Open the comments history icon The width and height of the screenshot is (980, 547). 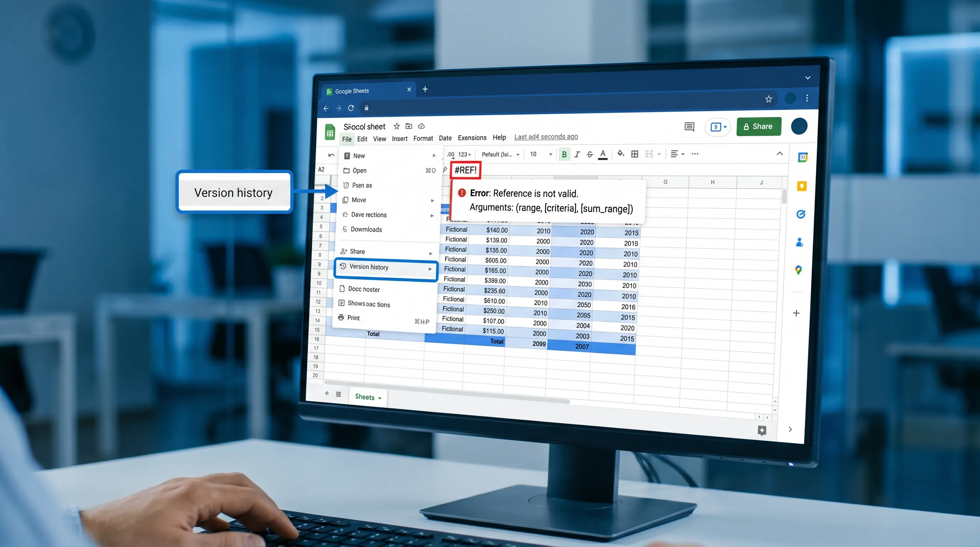[x=689, y=127]
